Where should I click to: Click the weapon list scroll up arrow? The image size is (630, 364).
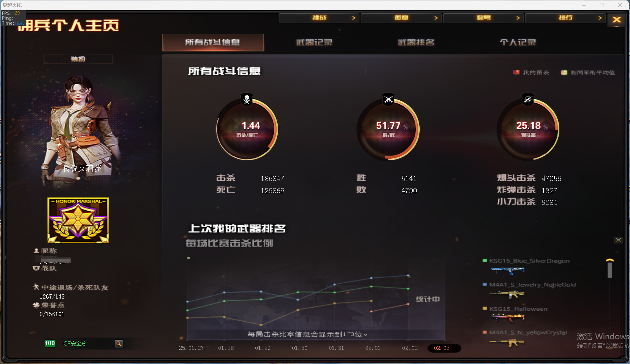click(610, 260)
